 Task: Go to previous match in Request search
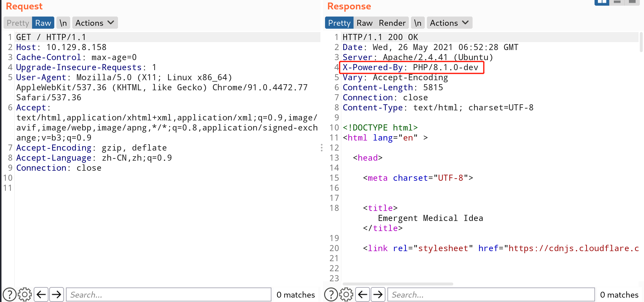[41, 294]
